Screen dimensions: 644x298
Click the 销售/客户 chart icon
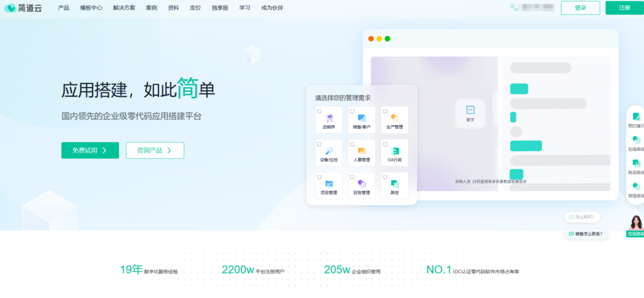coord(362,118)
